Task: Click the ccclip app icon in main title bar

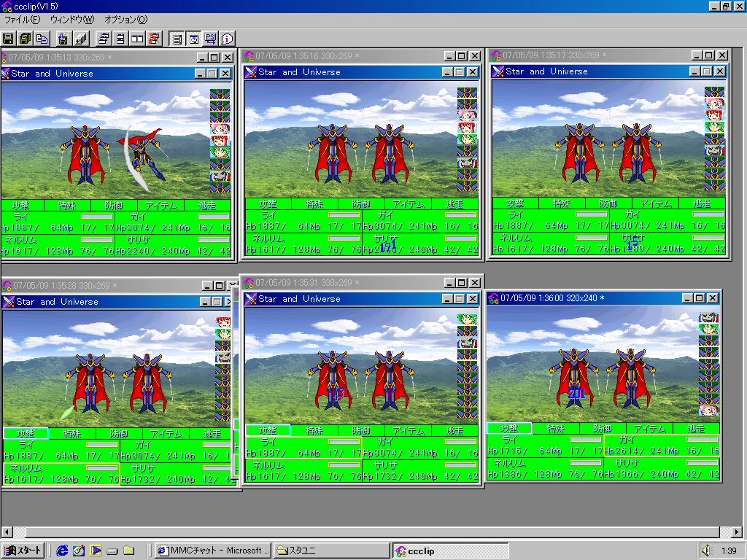Action: [x=7, y=6]
